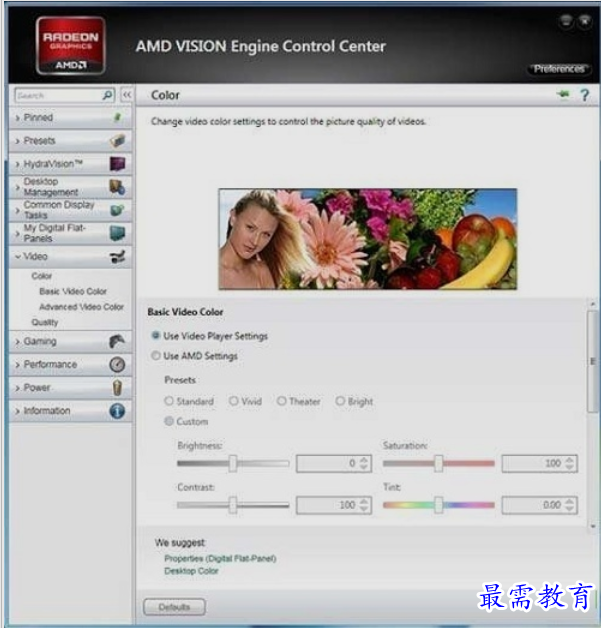Click the video color preview image
The height and width of the screenshot is (628, 601).
click(368, 239)
